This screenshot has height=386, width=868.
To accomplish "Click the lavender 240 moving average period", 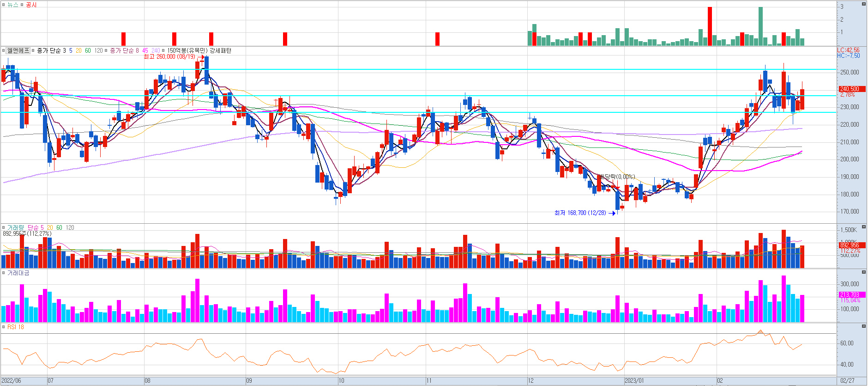I will 156,50.
